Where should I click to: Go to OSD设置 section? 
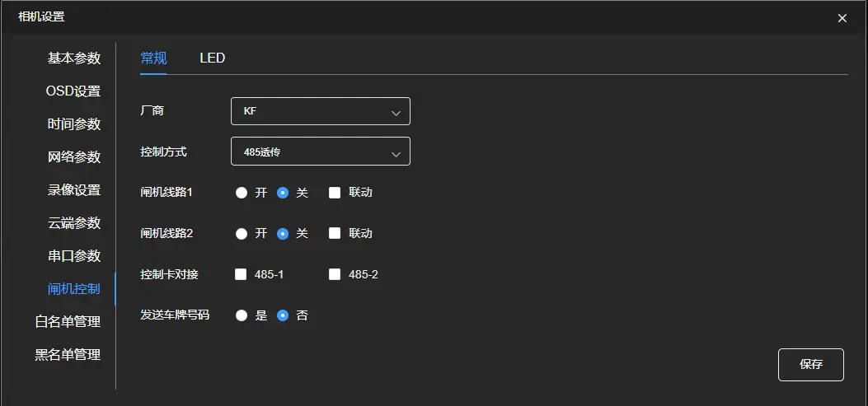73,91
